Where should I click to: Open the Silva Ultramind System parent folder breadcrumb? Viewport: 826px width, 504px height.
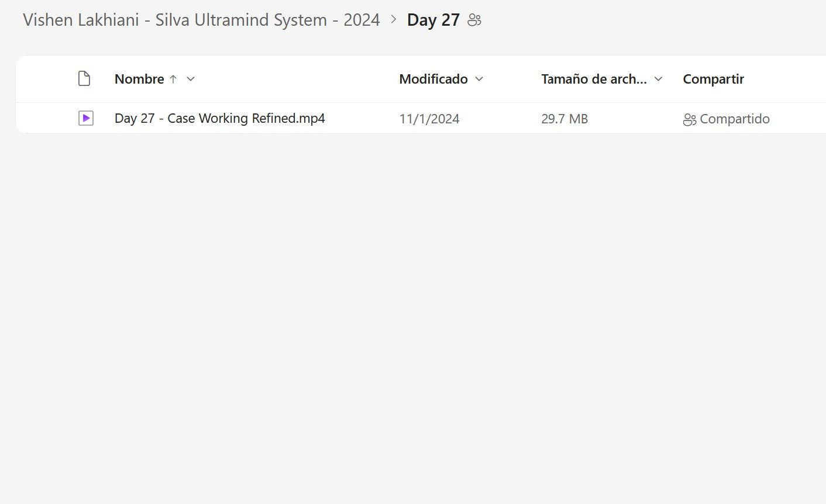coord(201,20)
